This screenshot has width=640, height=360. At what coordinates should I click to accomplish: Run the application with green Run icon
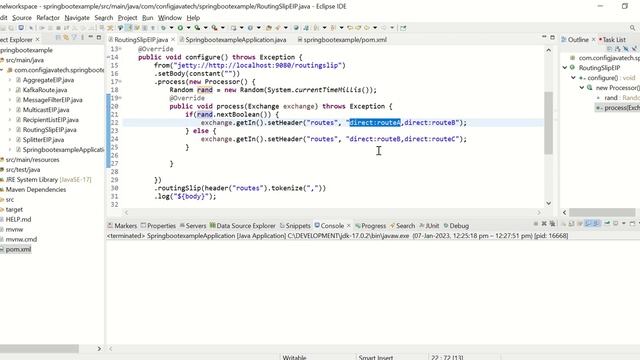180,28
